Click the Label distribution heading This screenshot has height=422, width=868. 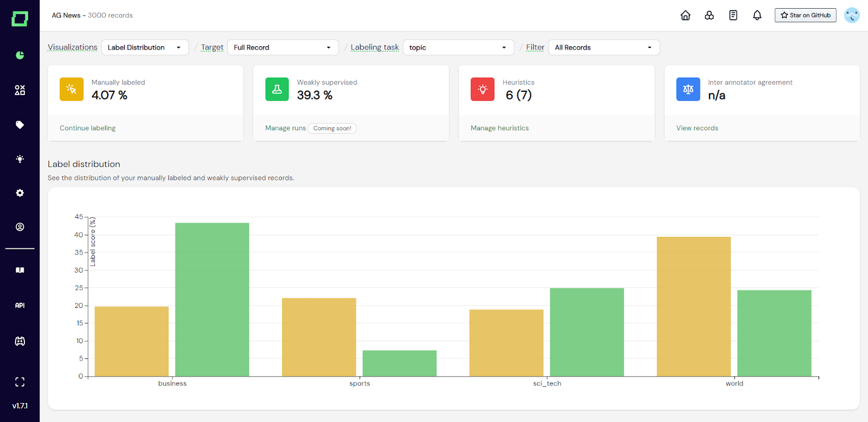[84, 164]
